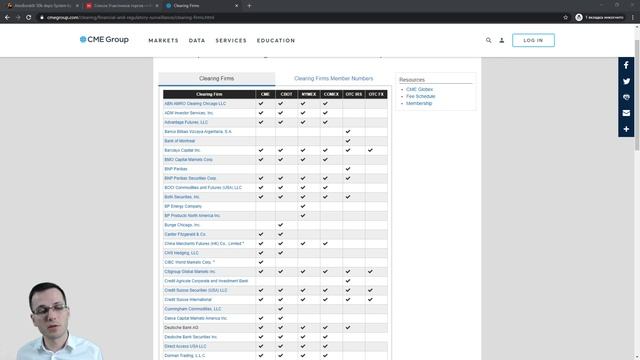The height and width of the screenshot is (360, 640).
Task: Open ABN AMRO Clearing Chicago LLC link
Action: point(195,104)
